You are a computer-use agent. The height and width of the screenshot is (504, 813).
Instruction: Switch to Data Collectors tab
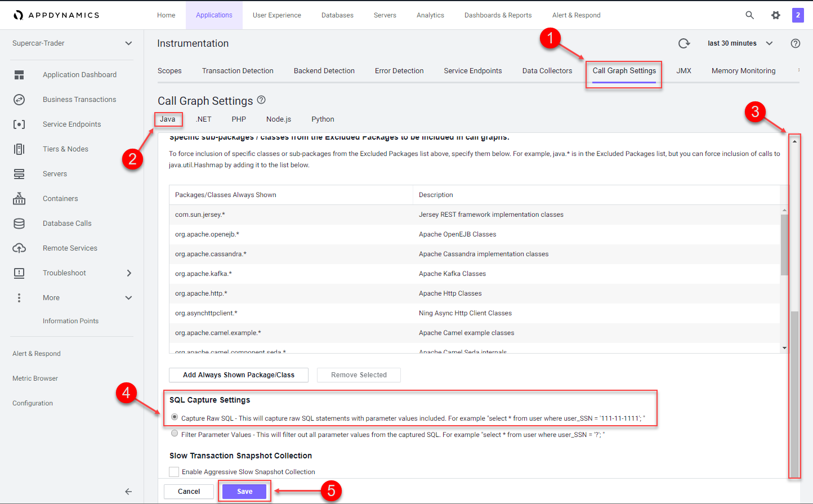point(547,71)
